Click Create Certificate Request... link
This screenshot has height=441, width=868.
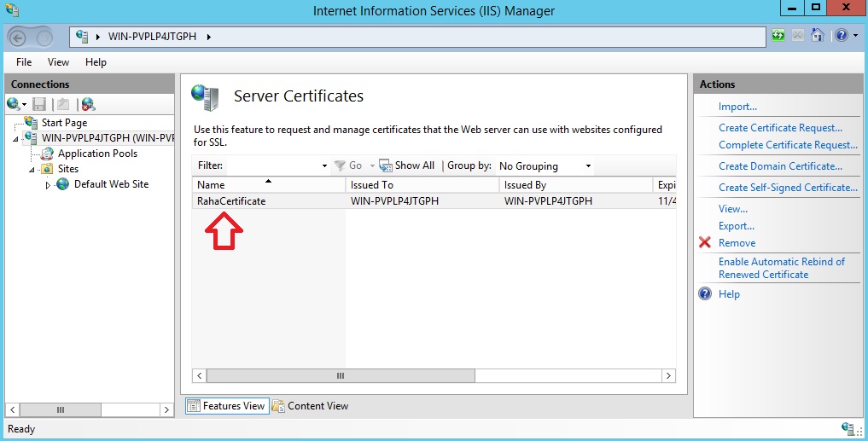(781, 128)
